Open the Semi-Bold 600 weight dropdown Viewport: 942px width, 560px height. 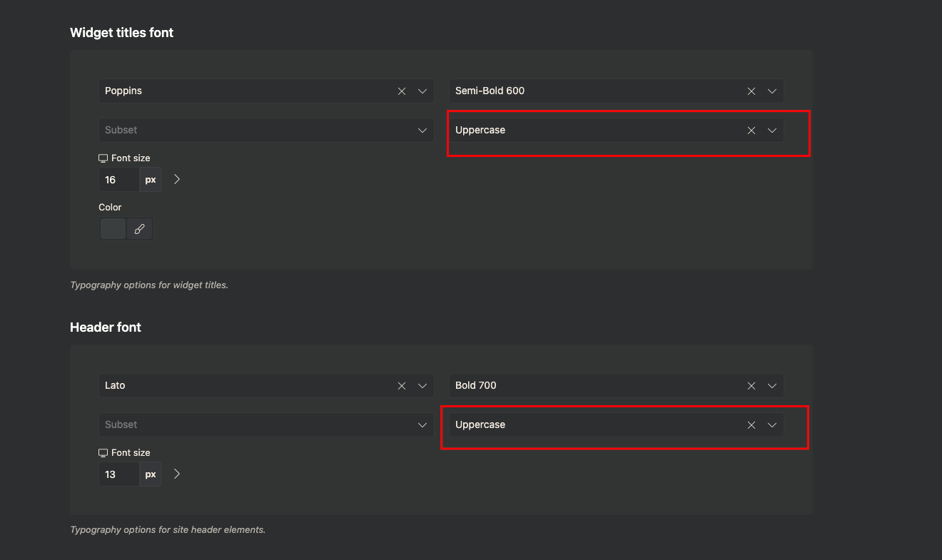772,91
